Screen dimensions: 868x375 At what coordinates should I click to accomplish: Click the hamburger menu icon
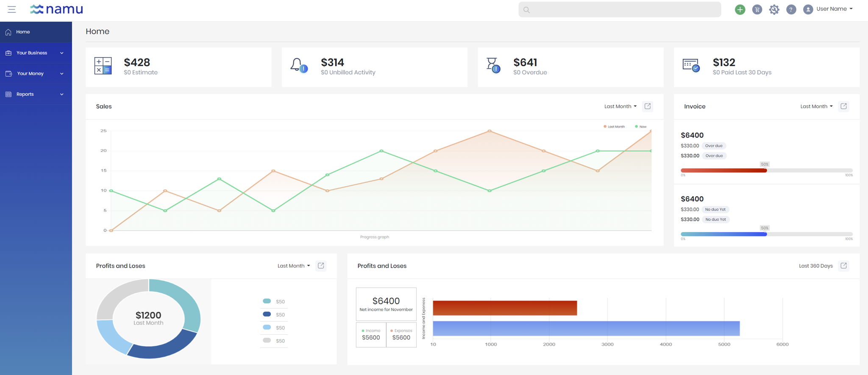11,9
